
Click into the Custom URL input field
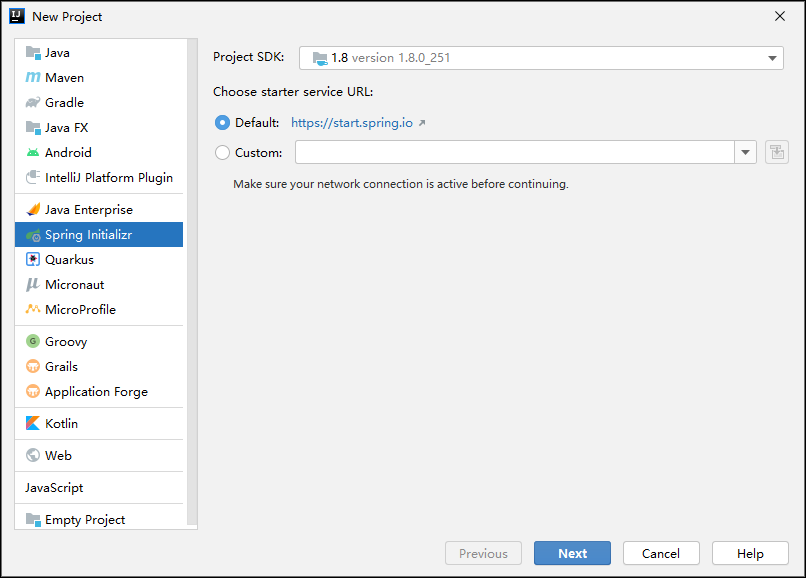(x=515, y=152)
